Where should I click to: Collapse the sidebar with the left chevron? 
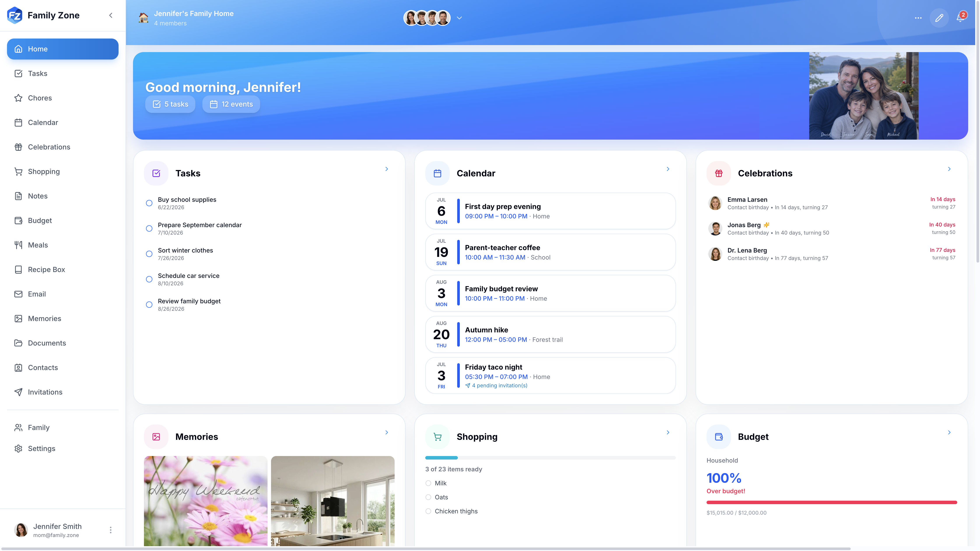111,15
